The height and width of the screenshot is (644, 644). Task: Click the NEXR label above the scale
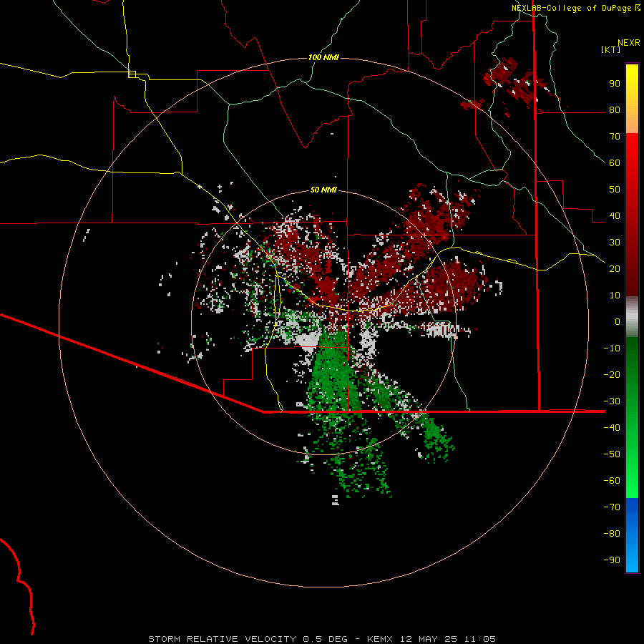click(x=629, y=43)
